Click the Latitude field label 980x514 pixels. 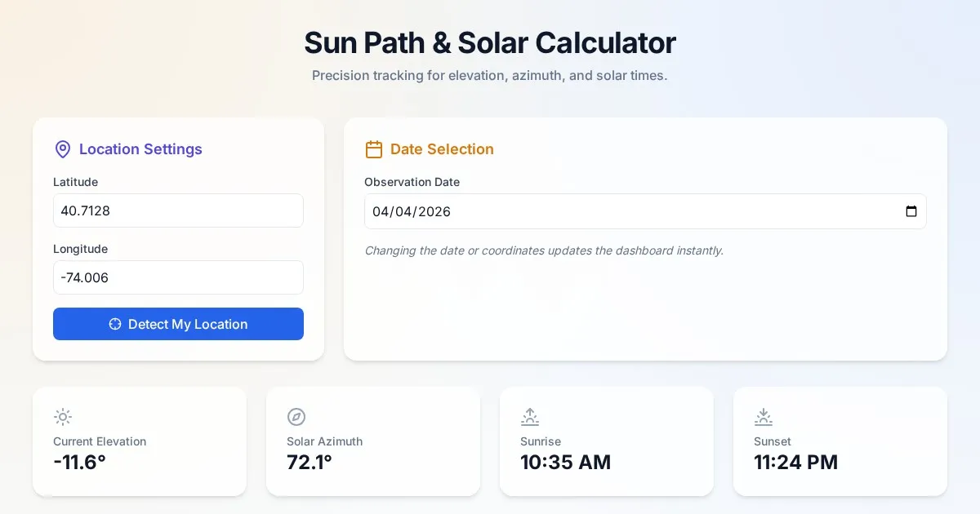coord(75,182)
